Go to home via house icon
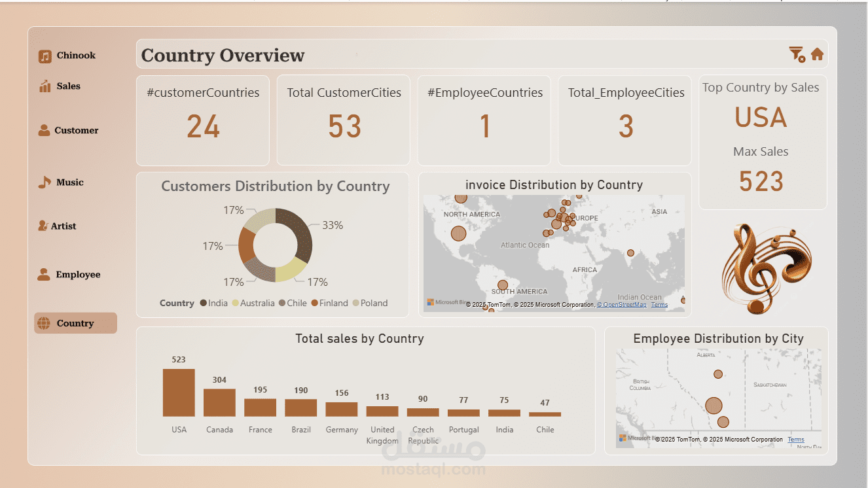 [817, 54]
